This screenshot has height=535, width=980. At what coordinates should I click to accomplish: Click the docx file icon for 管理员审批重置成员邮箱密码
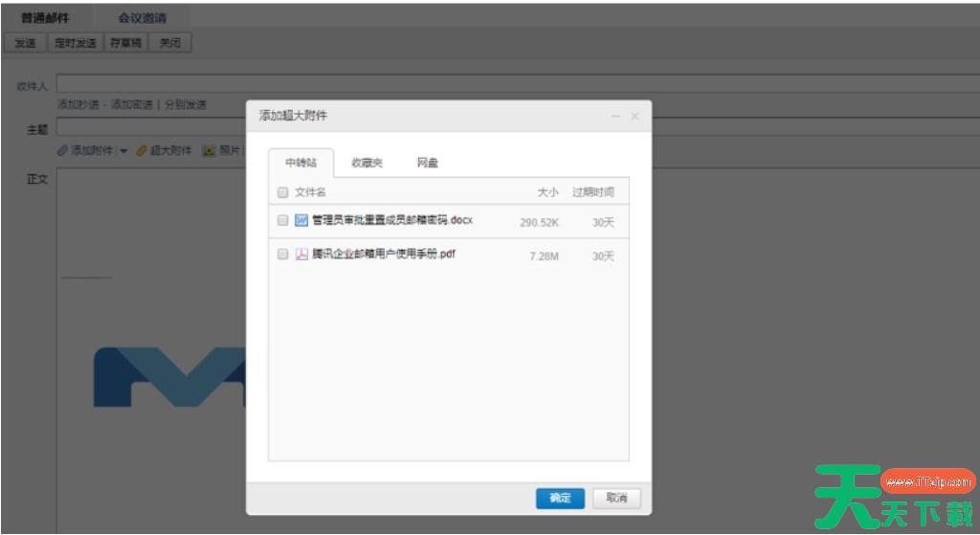[x=301, y=221]
